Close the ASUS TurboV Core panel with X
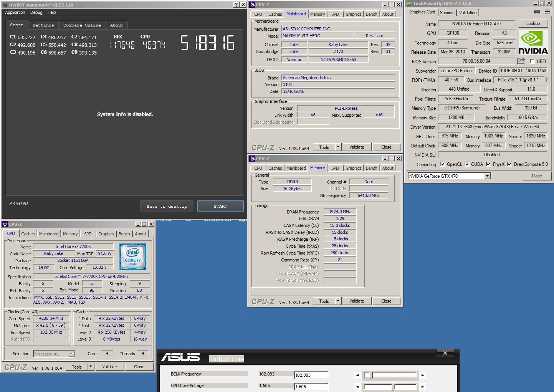The width and height of the screenshot is (554, 392). coord(445,353)
